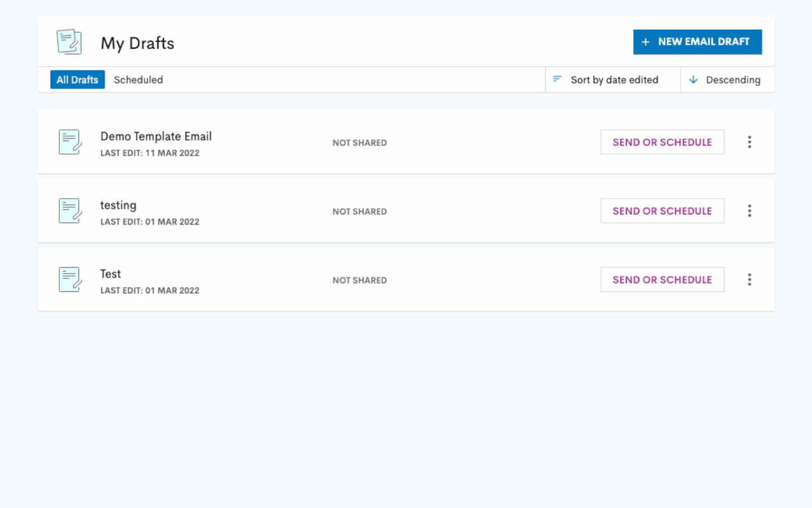Click the Last Edit 11 Mar 2022 text

point(150,153)
